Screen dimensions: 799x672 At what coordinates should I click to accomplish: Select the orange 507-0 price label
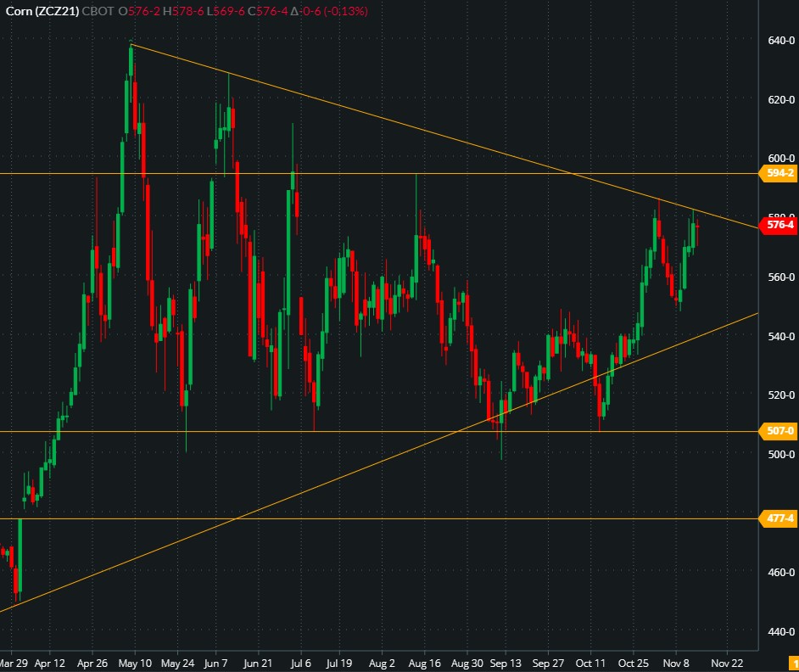(779, 431)
